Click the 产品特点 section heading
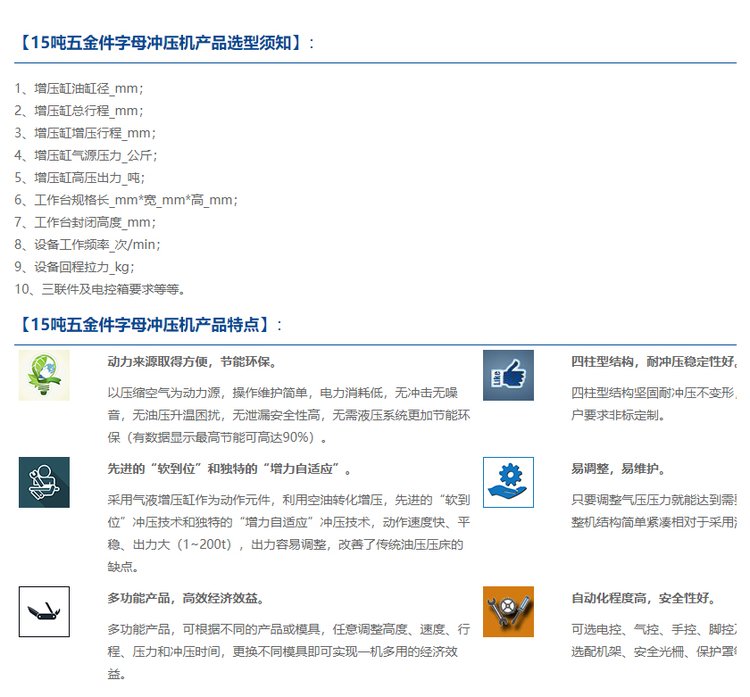 click(x=150, y=324)
